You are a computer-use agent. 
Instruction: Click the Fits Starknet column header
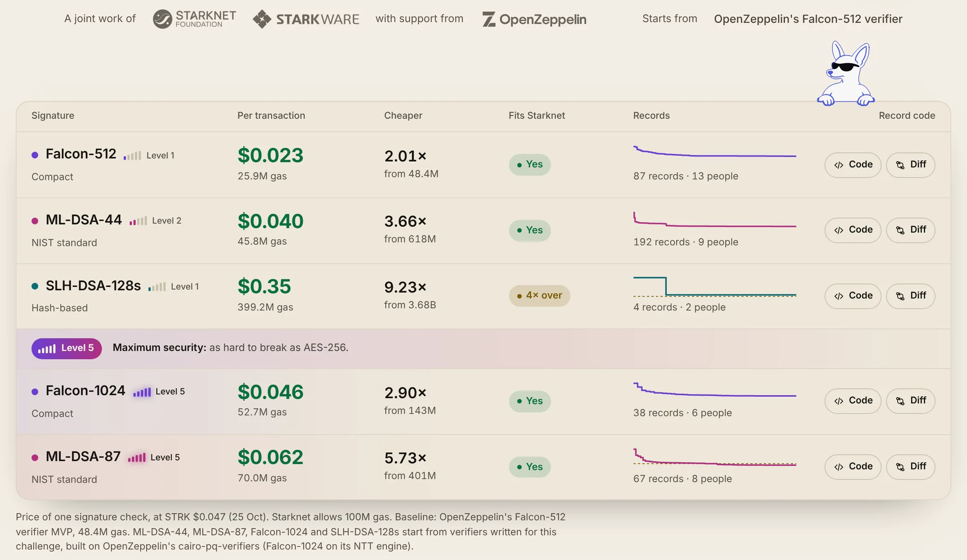537,116
